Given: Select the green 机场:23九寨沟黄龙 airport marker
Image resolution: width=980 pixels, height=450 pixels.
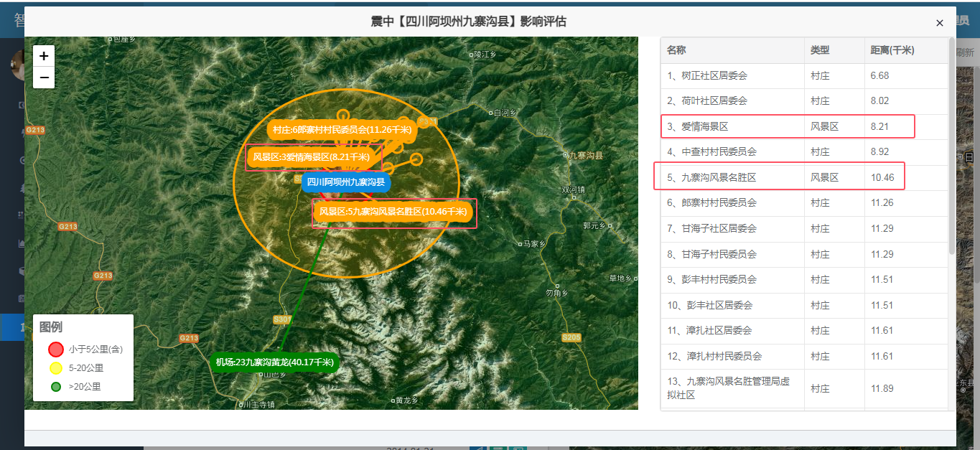Looking at the screenshot, I should [274, 362].
